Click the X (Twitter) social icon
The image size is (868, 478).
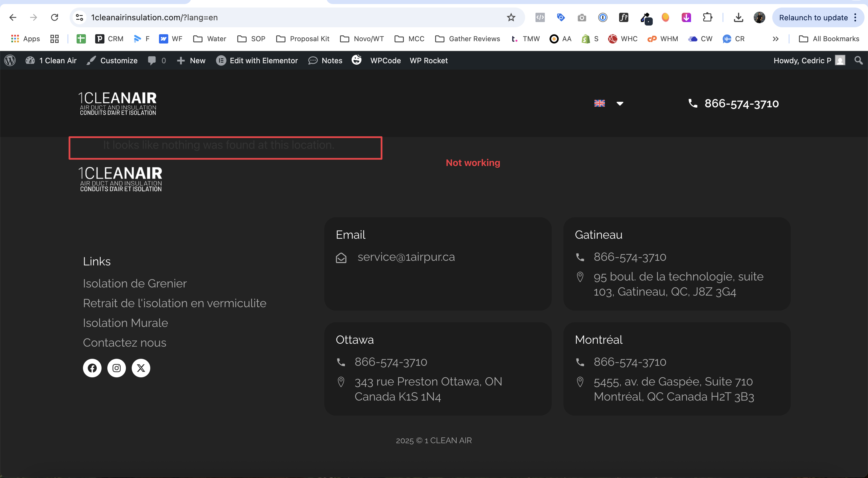[x=141, y=368]
